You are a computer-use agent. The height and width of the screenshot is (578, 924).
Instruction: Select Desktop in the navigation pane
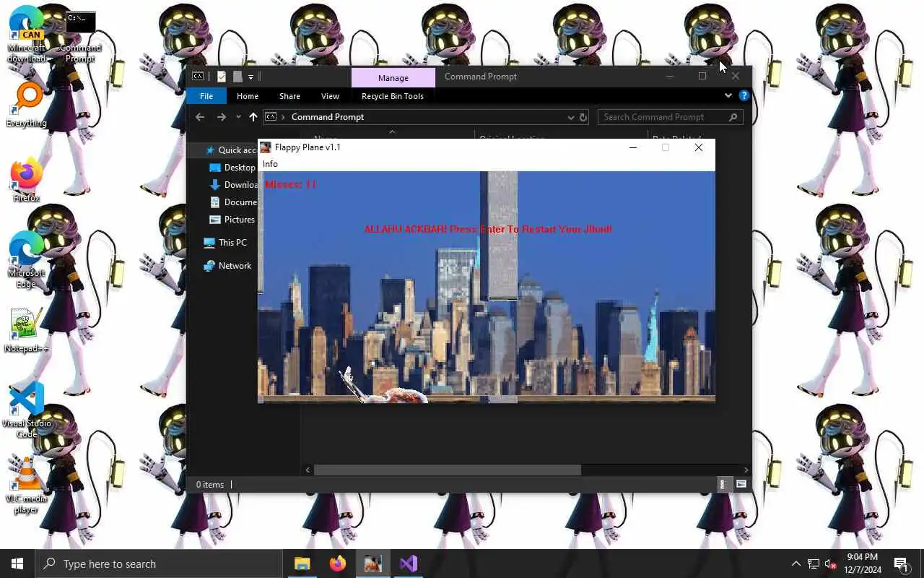coord(232,168)
